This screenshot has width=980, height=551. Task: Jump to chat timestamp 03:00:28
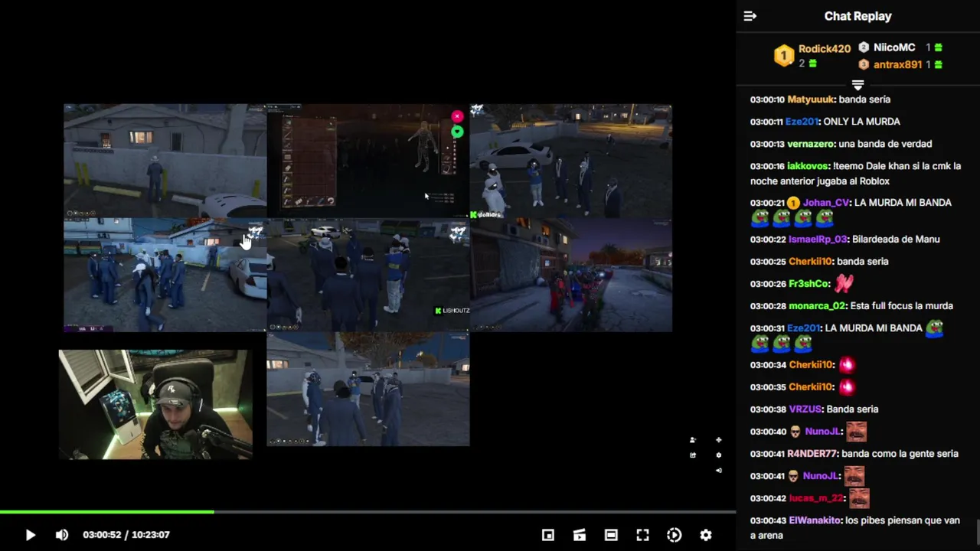[767, 306]
